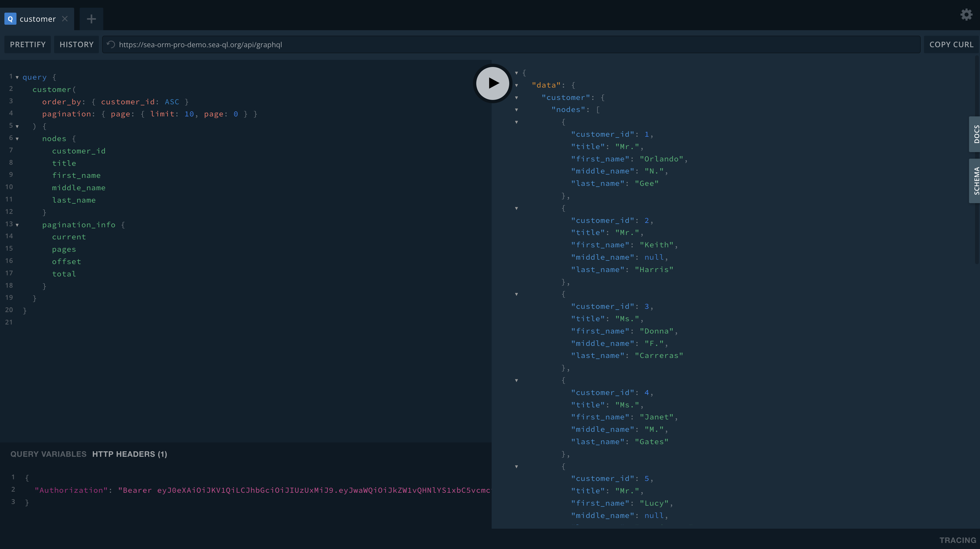
Task: Close the customer tab
Action: 65,19
